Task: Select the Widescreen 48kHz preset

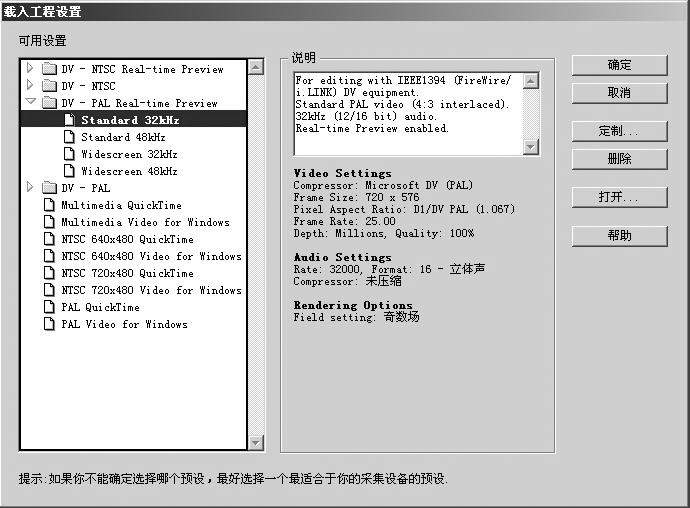Action: pos(129,171)
